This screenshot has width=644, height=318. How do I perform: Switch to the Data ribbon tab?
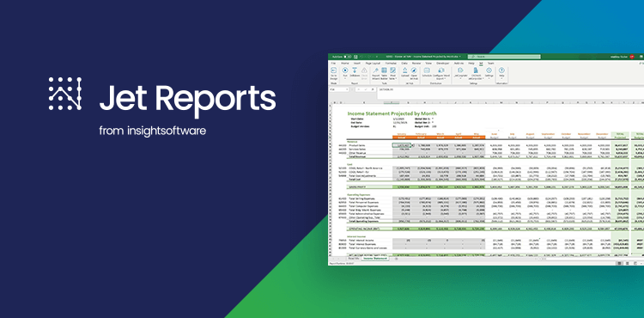[404, 64]
